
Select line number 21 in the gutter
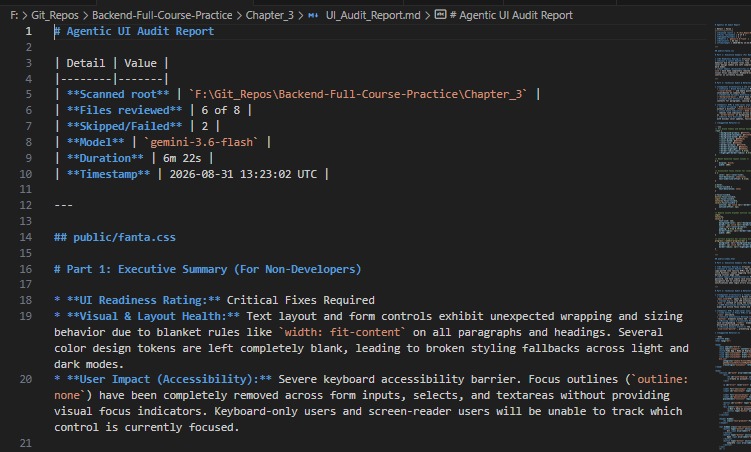[26, 443]
